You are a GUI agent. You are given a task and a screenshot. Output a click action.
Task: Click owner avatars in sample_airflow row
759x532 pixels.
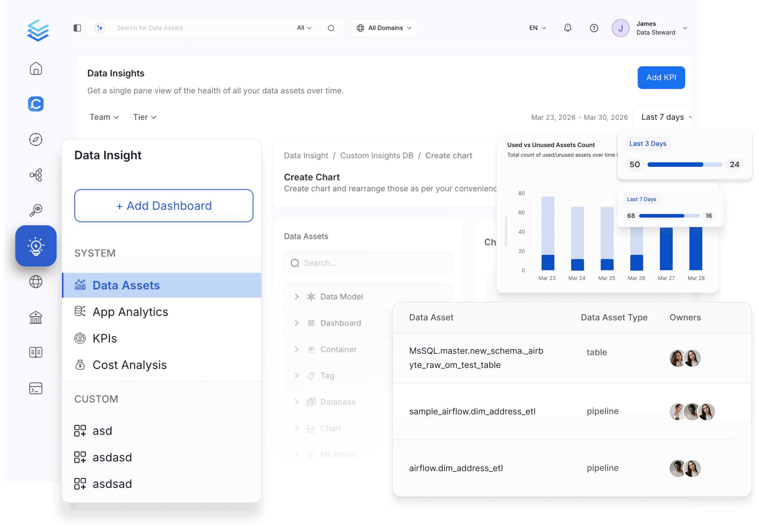coord(692,412)
